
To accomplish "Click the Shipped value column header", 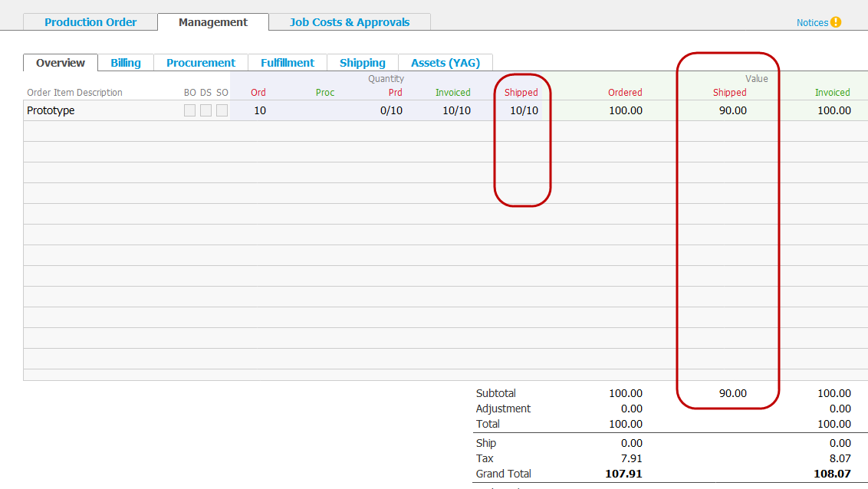I will point(730,93).
